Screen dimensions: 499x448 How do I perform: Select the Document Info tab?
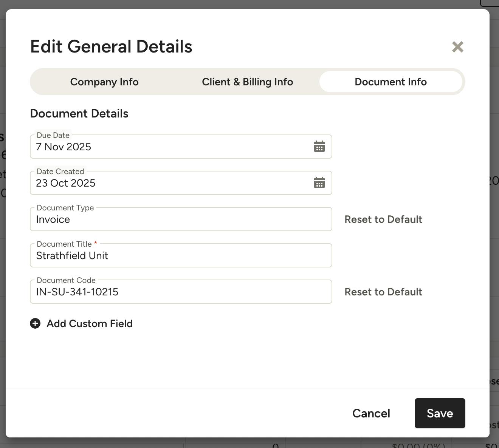[x=391, y=82]
